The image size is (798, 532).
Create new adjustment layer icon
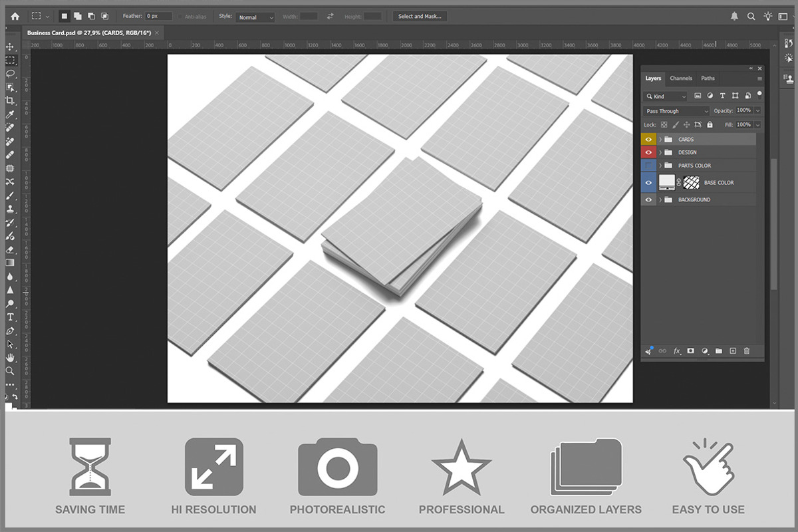click(x=705, y=351)
